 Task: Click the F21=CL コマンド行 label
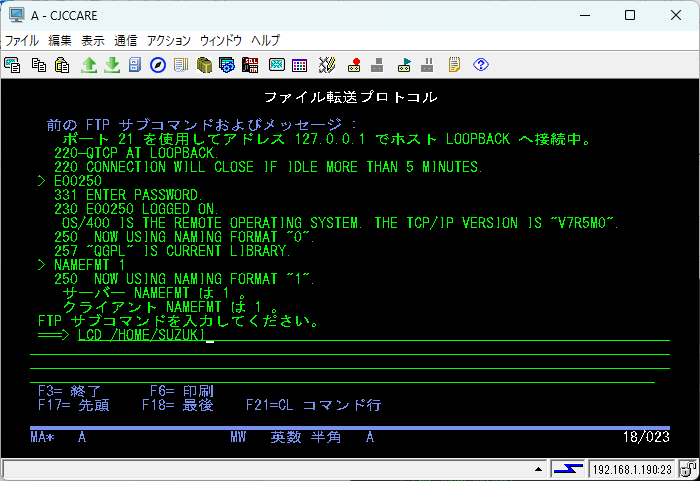coord(313,405)
